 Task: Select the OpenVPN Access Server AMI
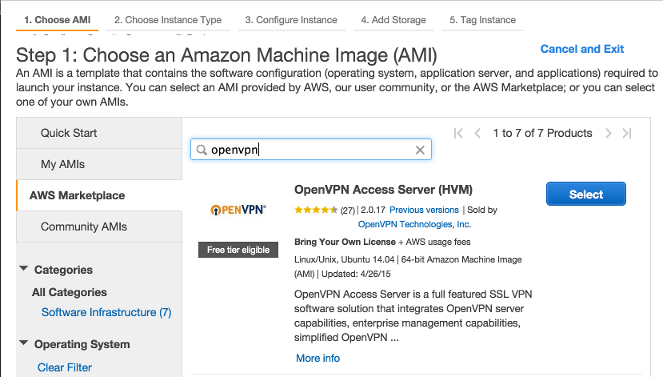pyautogui.click(x=586, y=194)
